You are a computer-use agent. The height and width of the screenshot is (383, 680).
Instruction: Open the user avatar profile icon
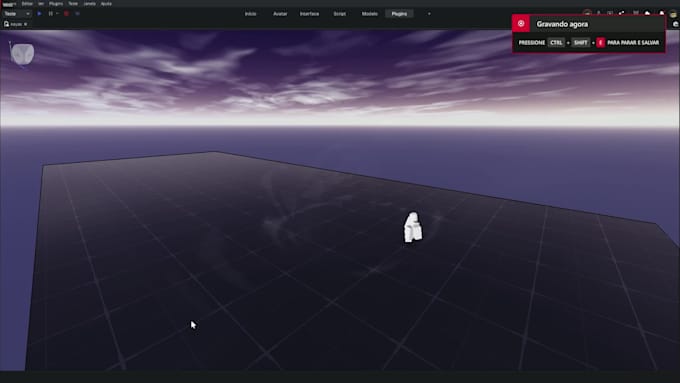click(673, 14)
